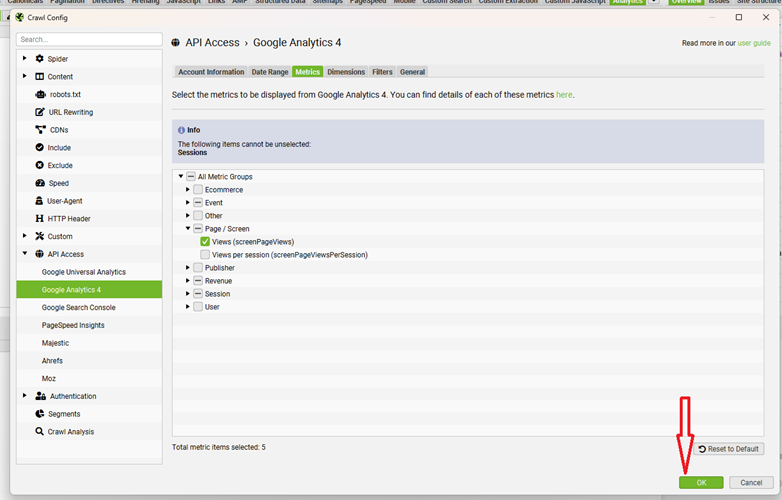
Task: Click the Content columns icon
Action: coord(39,77)
